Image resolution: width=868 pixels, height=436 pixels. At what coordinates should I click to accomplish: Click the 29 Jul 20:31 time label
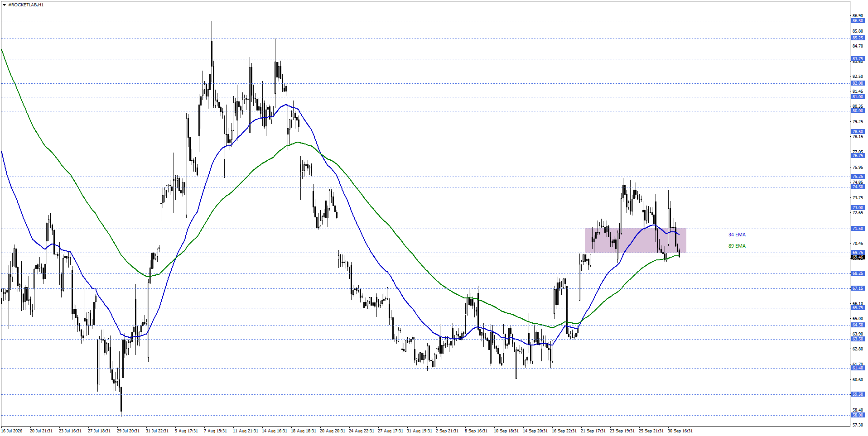(128, 431)
